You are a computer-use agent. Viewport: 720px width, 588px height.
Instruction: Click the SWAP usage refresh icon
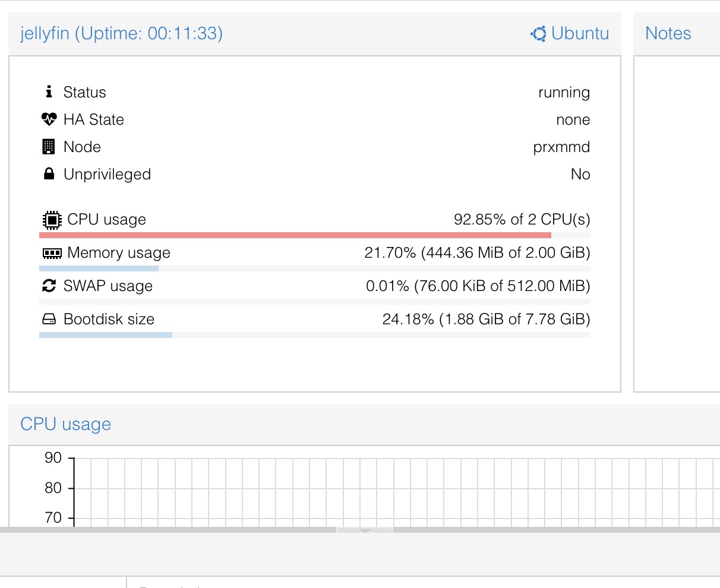[49, 286]
